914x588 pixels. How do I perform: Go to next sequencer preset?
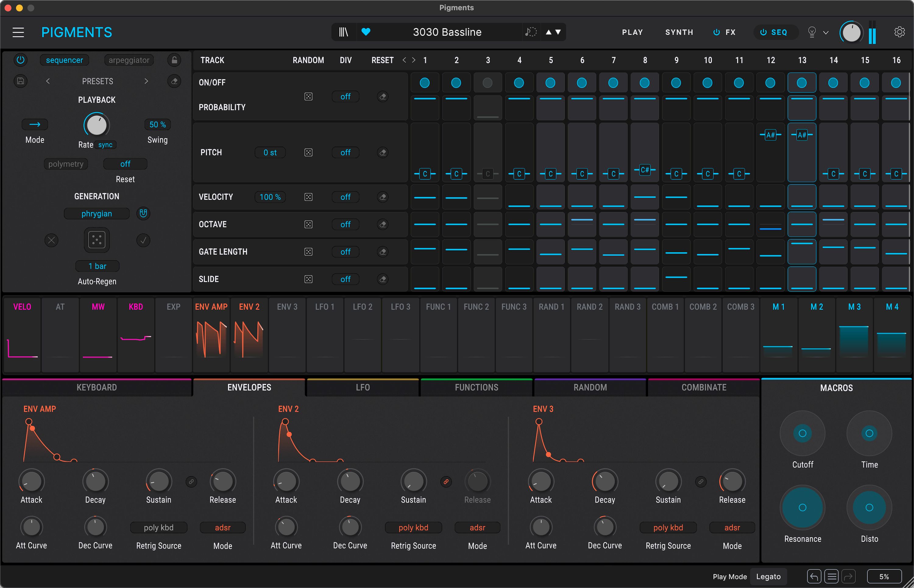click(146, 81)
